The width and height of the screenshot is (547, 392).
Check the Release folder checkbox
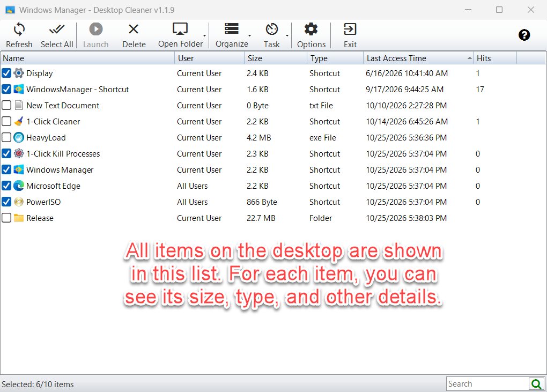click(6, 218)
